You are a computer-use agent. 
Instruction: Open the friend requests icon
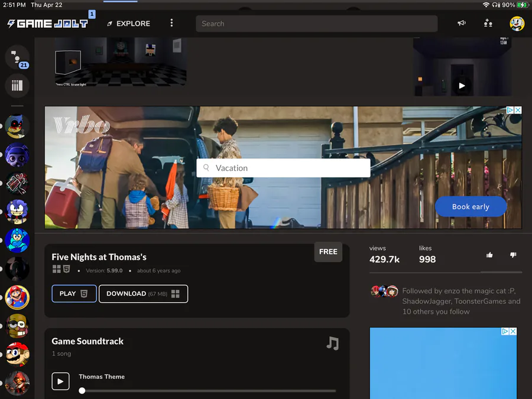coord(488,23)
